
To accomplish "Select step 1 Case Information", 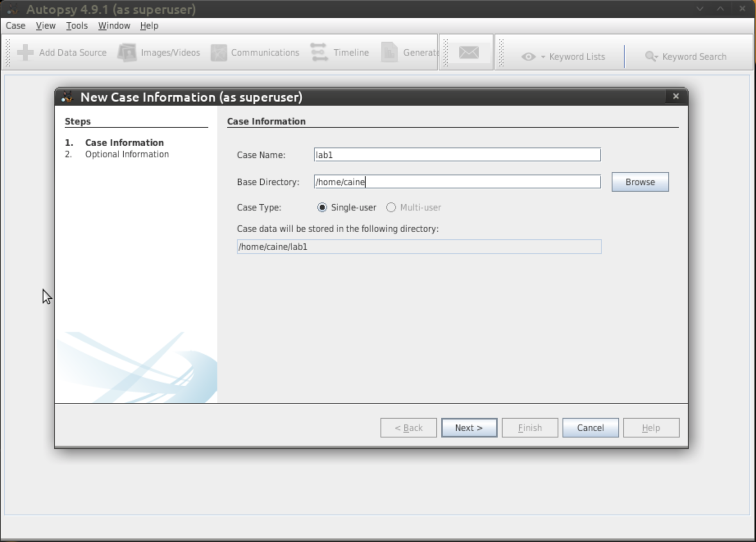I will [124, 143].
